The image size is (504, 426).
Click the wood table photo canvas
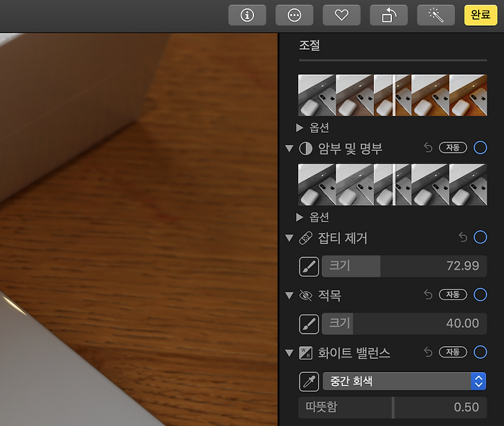pos(139,229)
